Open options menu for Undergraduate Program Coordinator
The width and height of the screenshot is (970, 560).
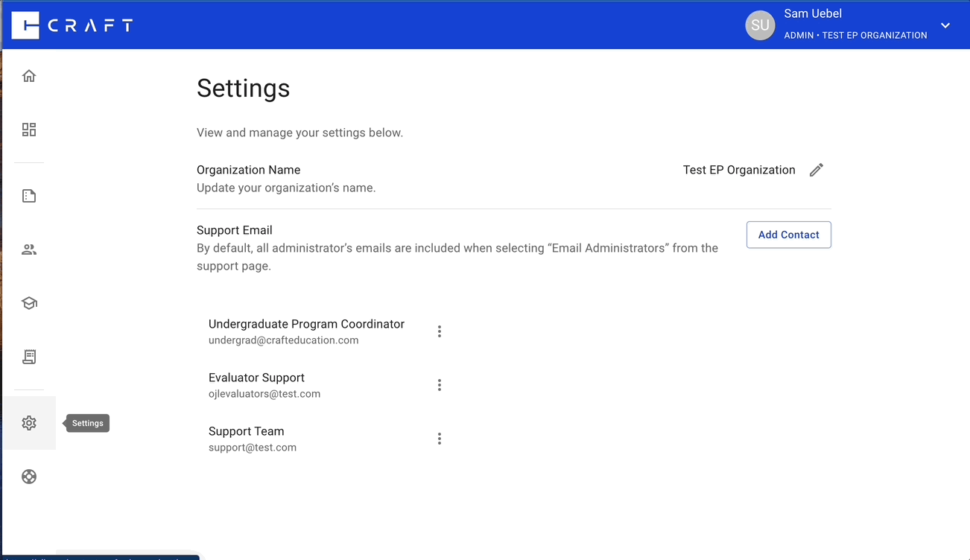440,331
